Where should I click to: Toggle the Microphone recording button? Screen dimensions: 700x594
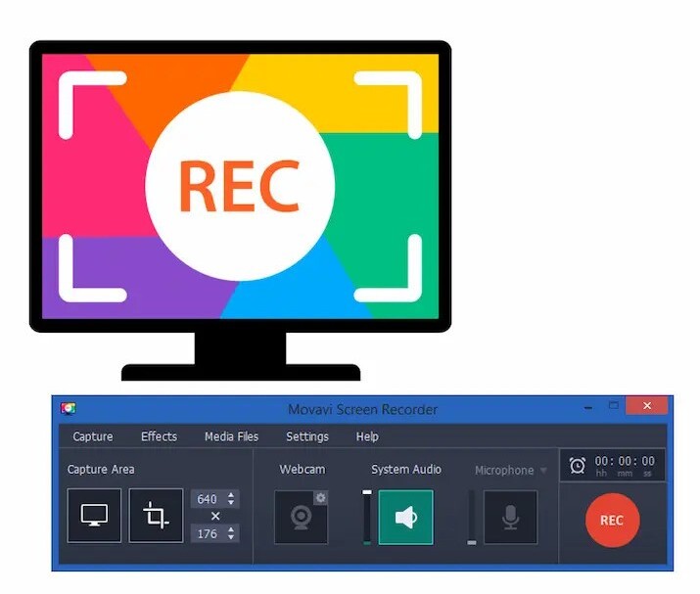tap(510, 518)
